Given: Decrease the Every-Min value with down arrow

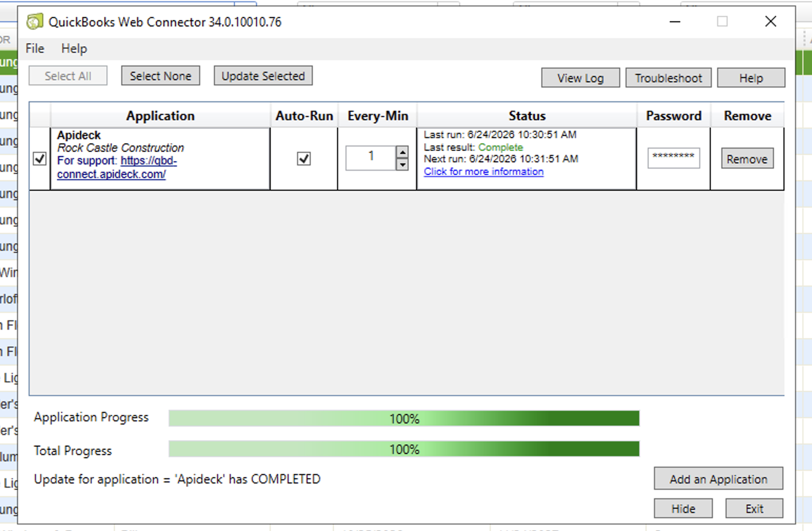Looking at the screenshot, I should coord(402,164).
